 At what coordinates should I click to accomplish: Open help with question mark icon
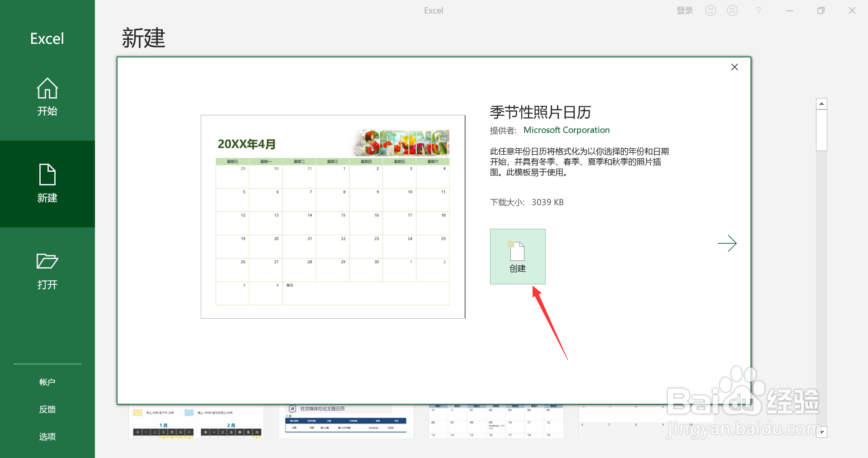(759, 10)
